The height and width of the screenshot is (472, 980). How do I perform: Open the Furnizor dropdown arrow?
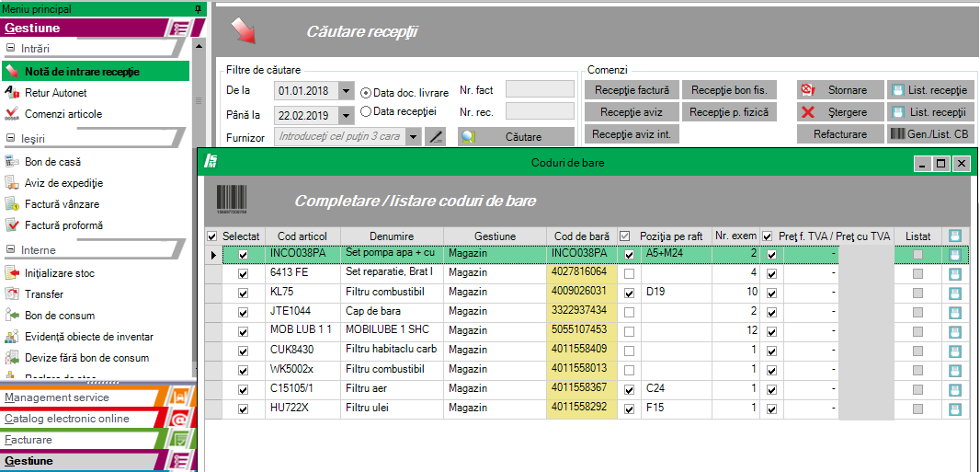(413, 137)
